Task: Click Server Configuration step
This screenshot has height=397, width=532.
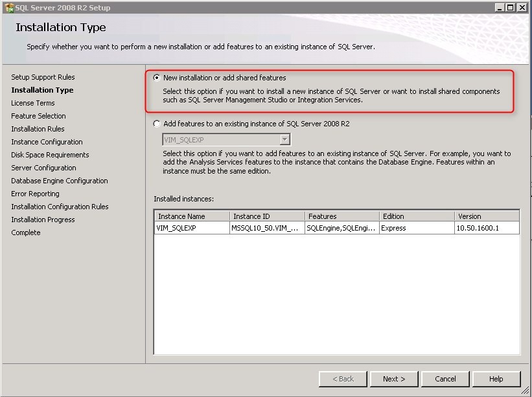Action: (x=43, y=168)
